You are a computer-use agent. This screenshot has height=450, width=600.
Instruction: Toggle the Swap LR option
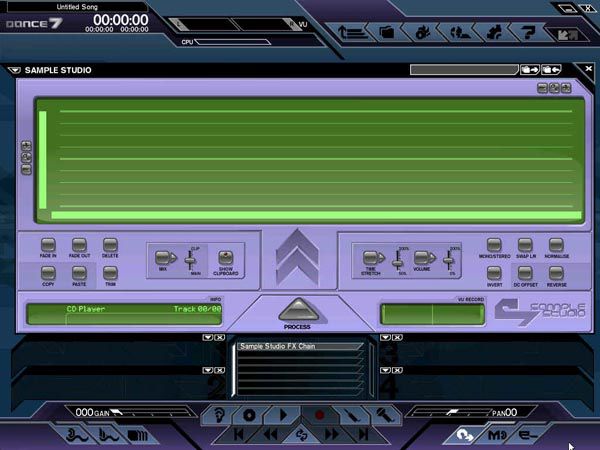click(525, 245)
